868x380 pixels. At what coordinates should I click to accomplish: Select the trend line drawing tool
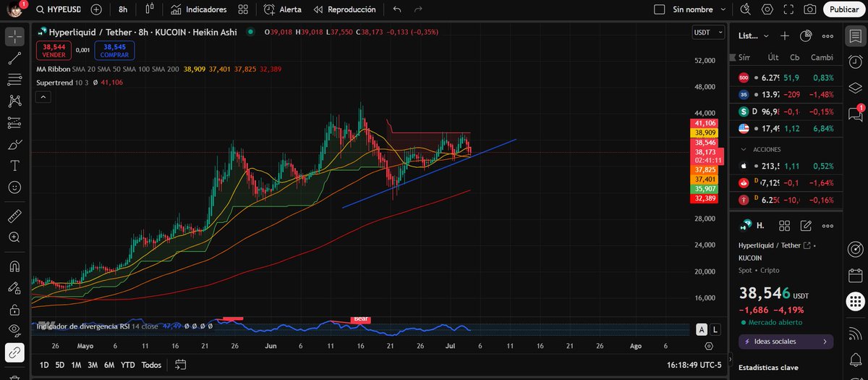14,59
